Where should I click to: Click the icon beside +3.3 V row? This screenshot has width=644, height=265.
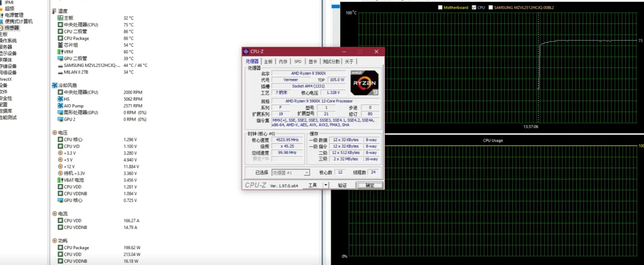[x=60, y=153]
